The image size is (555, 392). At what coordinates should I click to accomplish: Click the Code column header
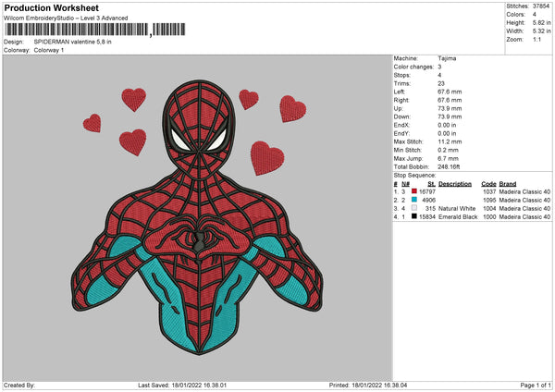click(x=488, y=183)
